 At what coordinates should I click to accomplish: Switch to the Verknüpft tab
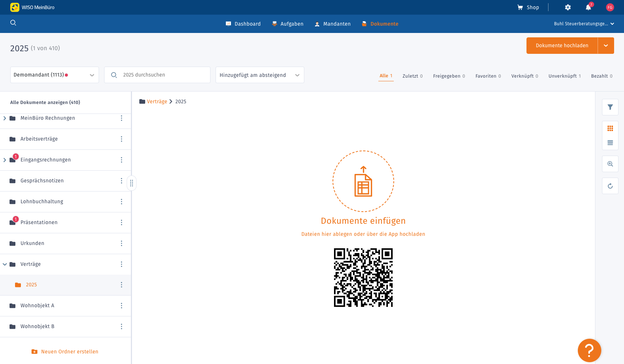click(525, 76)
